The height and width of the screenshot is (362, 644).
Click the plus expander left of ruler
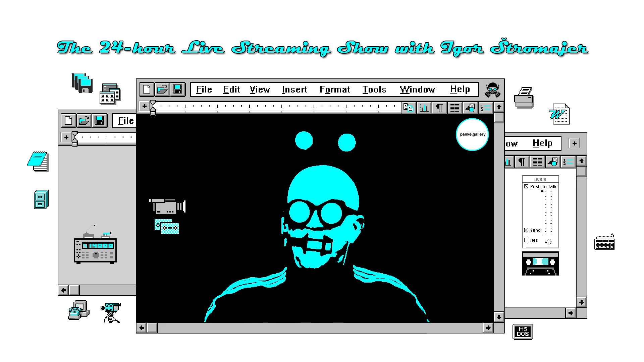145,106
